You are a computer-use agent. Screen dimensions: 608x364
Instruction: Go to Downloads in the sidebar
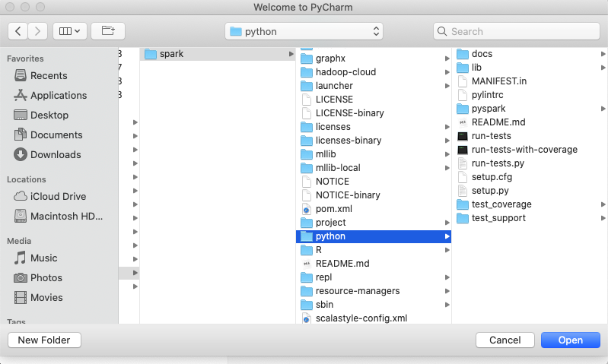coord(55,154)
